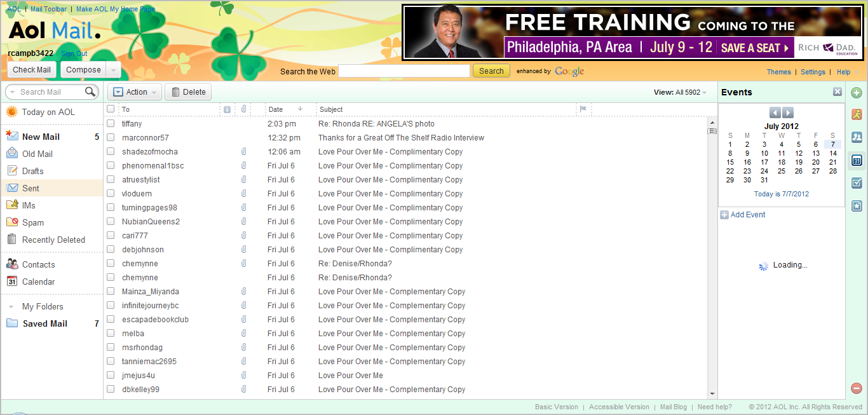The image size is (868, 415).
Task: Click the attachment paperclip column header
Action: [x=243, y=109]
